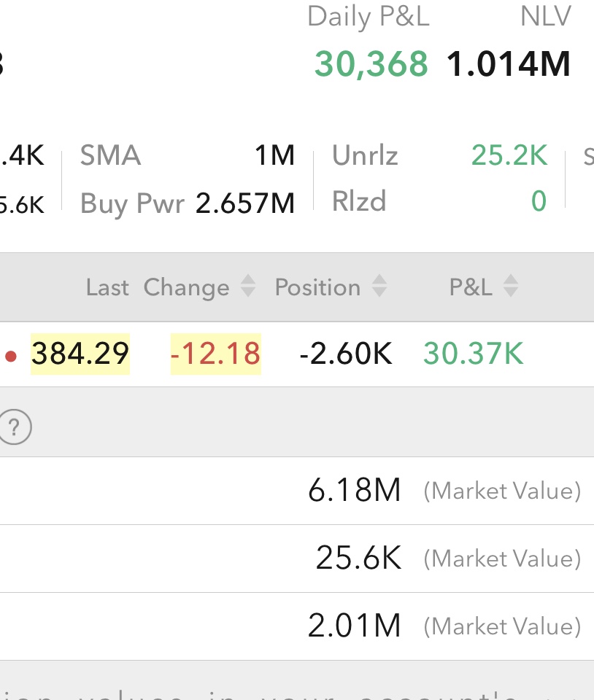Tap the Buy Pwr 2.657M value
The height and width of the screenshot is (700, 594).
(245, 203)
